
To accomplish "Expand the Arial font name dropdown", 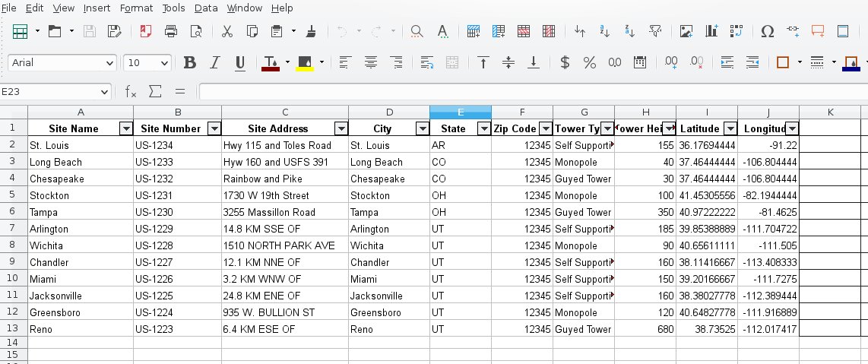I will tap(109, 63).
